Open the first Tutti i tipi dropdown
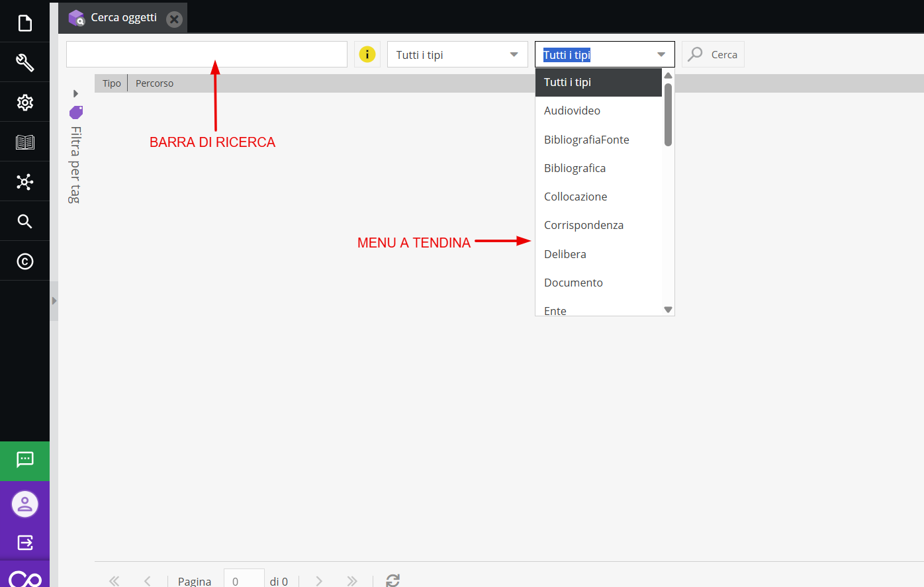Screen dimensions: 924x587 (x=457, y=54)
